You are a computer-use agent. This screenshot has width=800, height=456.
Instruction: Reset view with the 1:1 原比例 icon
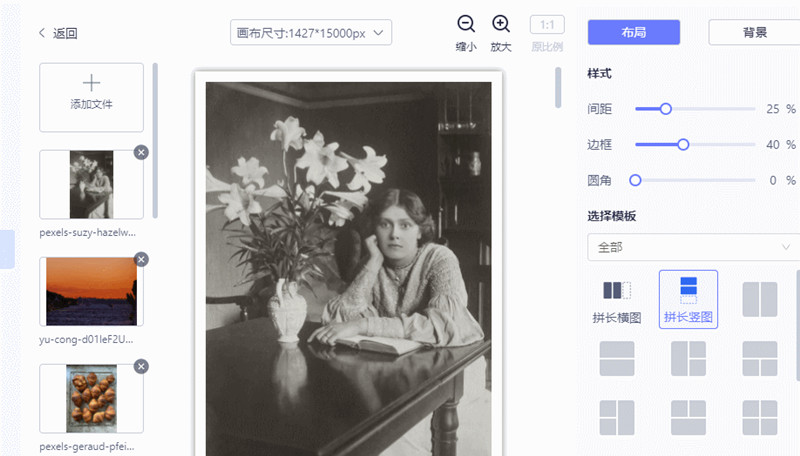[546, 25]
